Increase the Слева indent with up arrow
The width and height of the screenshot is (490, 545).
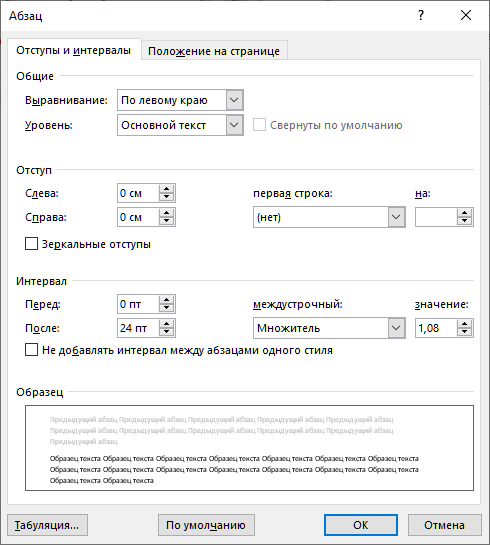pyautogui.click(x=166, y=189)
